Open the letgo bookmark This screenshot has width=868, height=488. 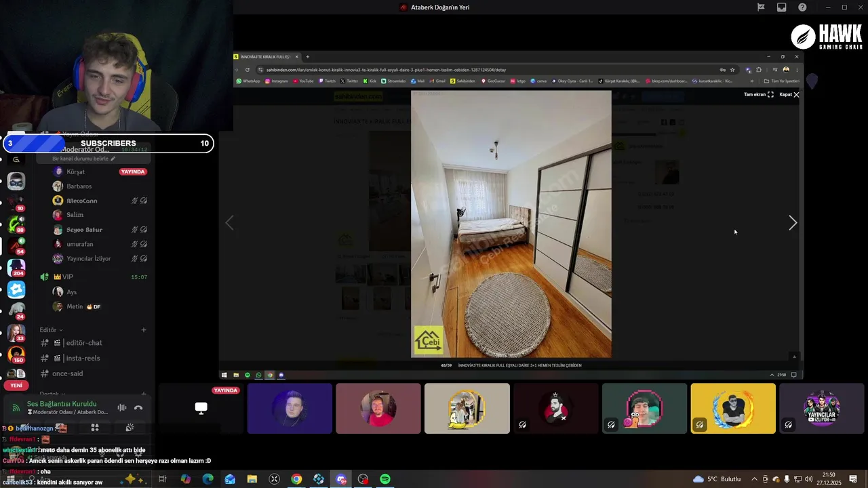[518, 81]
